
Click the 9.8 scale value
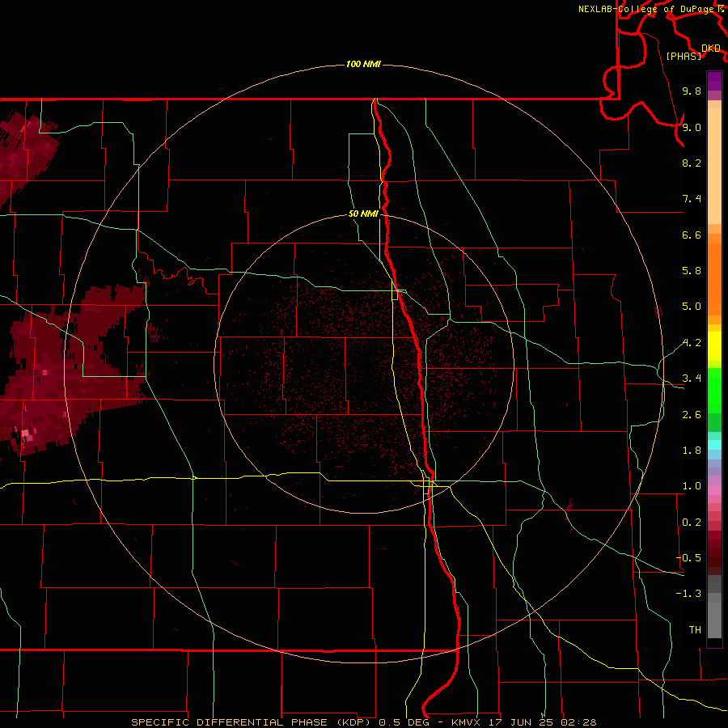coord(692,91)
